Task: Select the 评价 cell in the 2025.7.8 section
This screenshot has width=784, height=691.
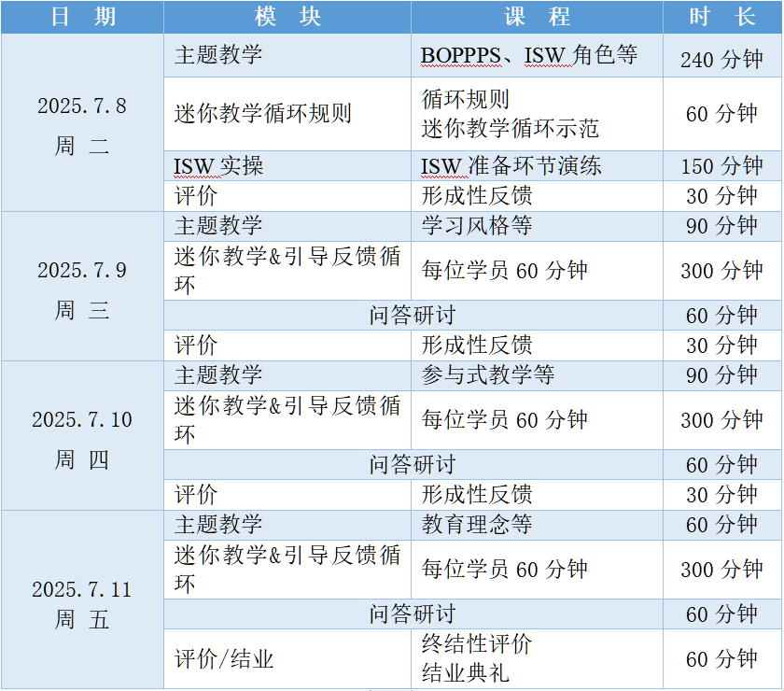Action: pyautogui.click(x=287, y=196)
